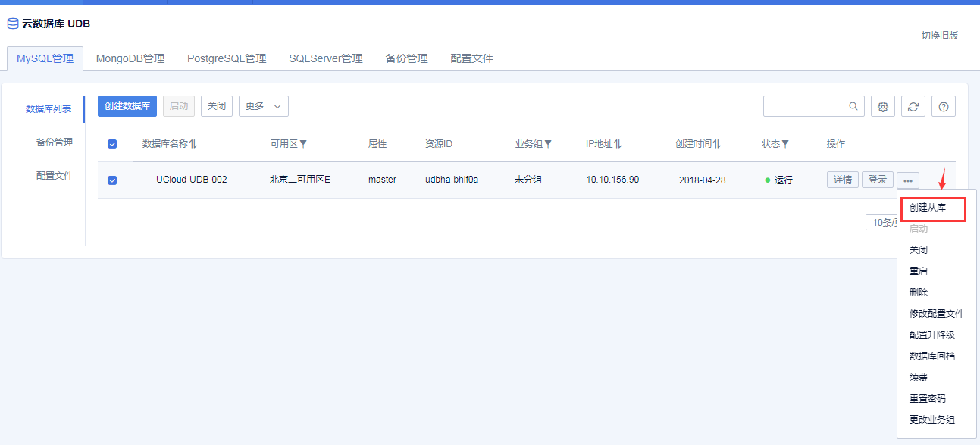
Task: Open the 可用区 filter dropdown
Action: pyautogui.click(x=302, y=143)
